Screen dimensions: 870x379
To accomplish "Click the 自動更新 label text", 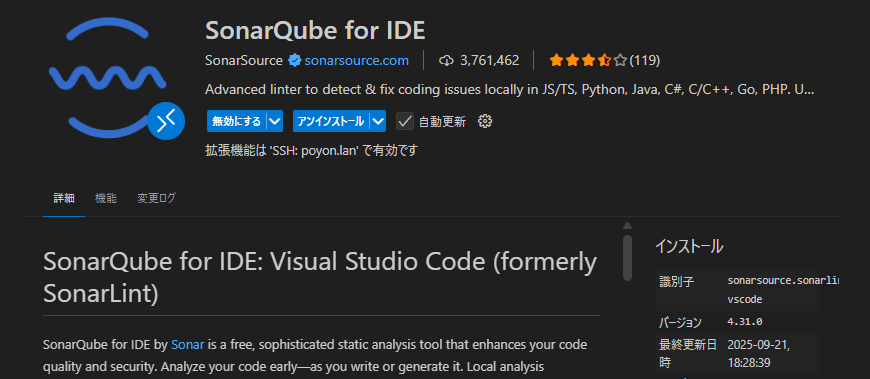I will tap(442, 122).
